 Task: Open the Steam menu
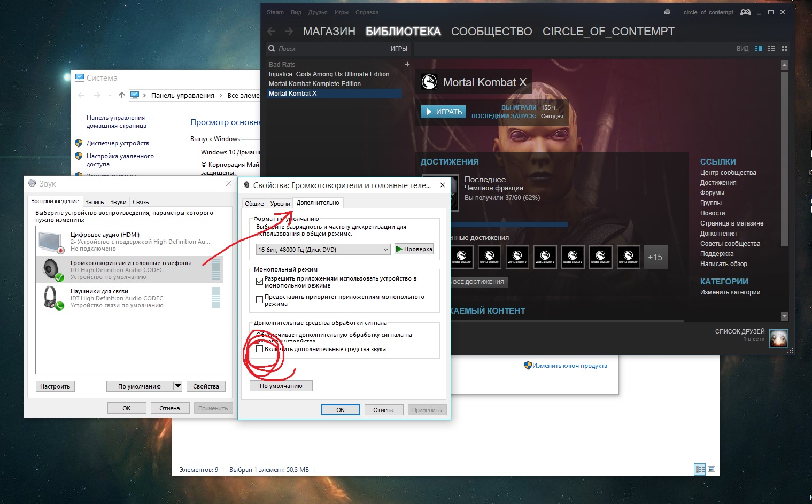click(x=275, y=12)
